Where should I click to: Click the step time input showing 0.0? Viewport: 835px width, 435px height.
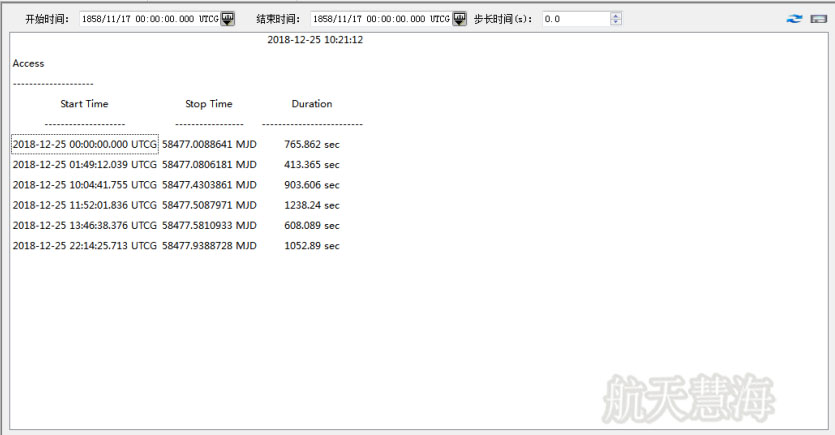point(576,19)
